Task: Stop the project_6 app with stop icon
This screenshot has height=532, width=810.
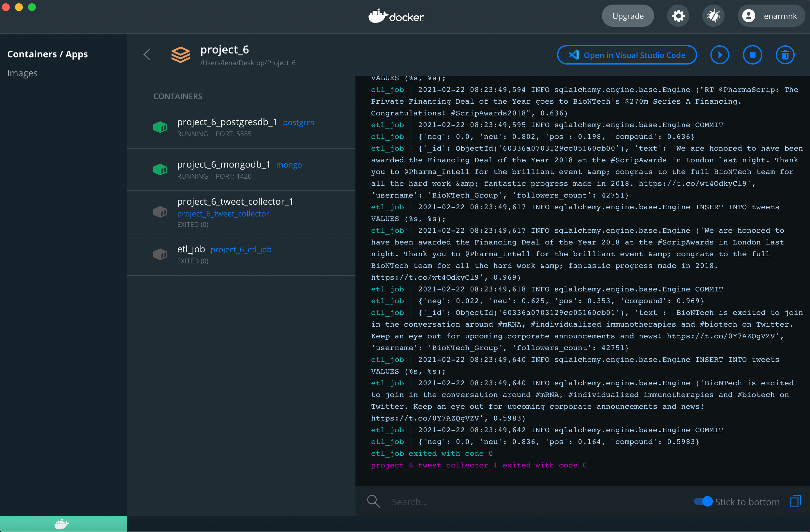Action: click(753, 55)
